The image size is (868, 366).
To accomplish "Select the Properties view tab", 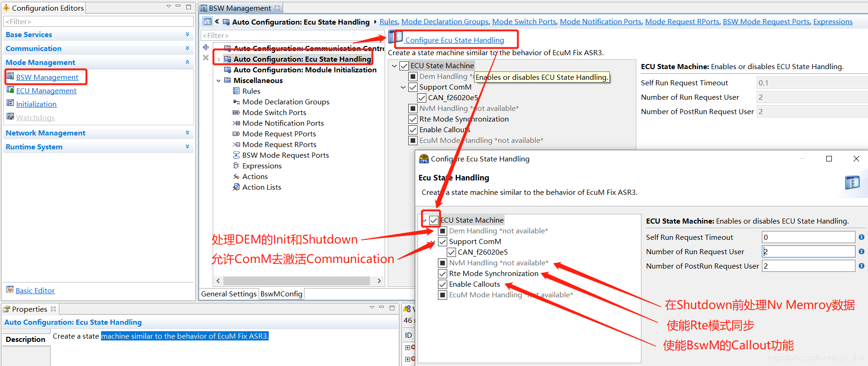I will [30, 309].
